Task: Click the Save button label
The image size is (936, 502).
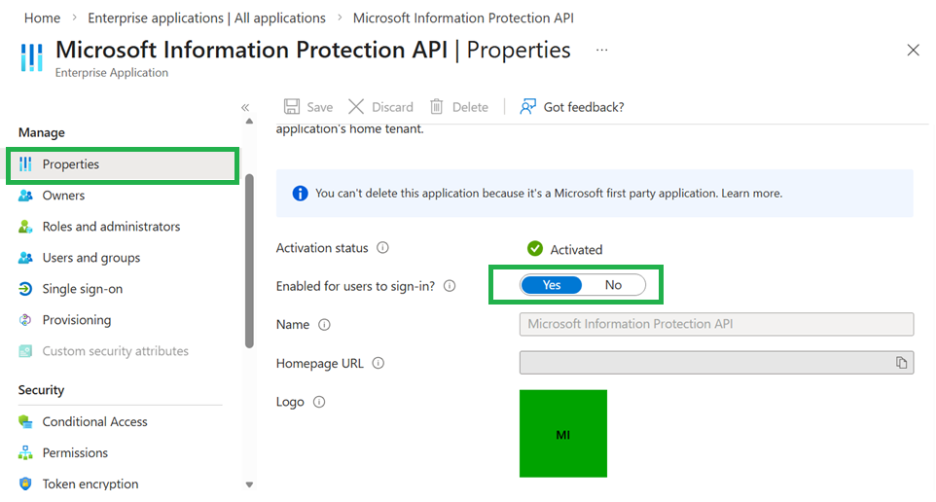Action: point(319,107)
